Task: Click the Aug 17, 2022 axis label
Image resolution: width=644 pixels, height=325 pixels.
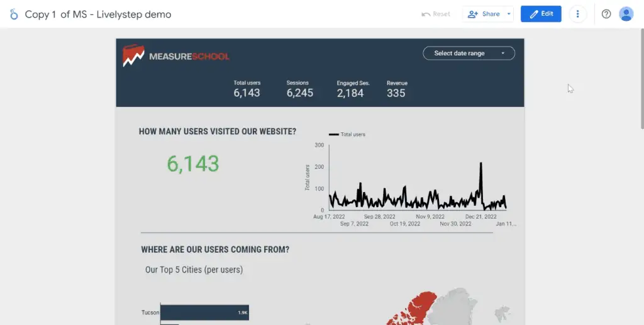Action: click(329, 217)
